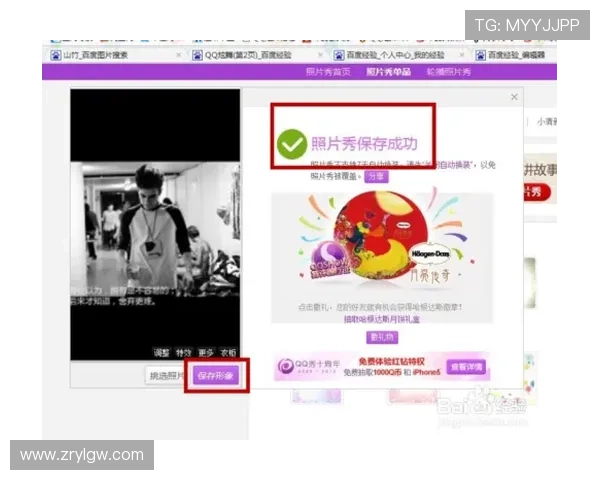Click the purple 保存形象 button
600x480 pixels.
click(x=216, y=376)
